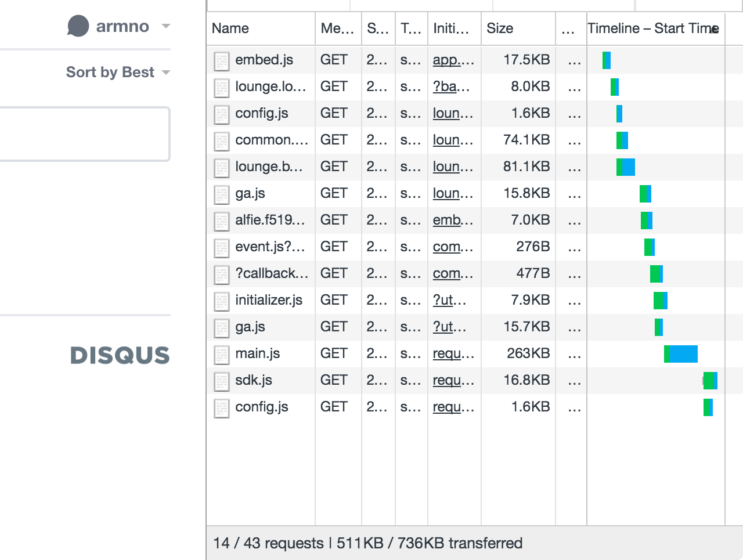
Task: Click the DISQUS logo
Action: (120, 355)
